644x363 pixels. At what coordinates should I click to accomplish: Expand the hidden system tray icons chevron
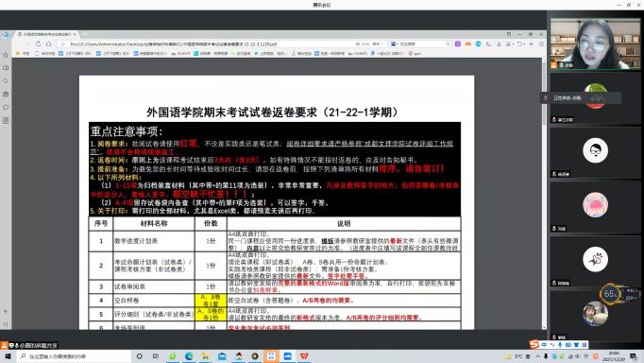click(x=538, y=356)
